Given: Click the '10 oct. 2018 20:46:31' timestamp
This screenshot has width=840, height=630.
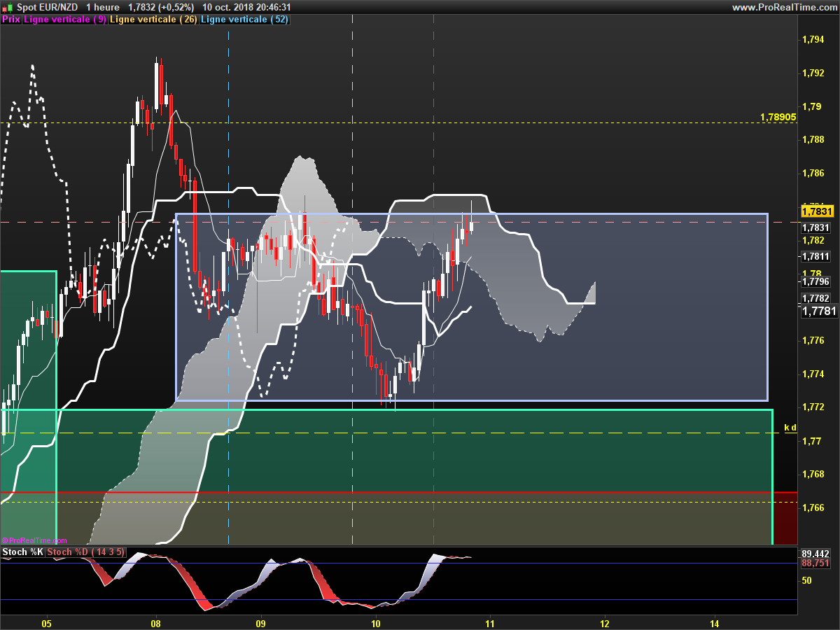Looking at the screenshot, I should (246, 7).
